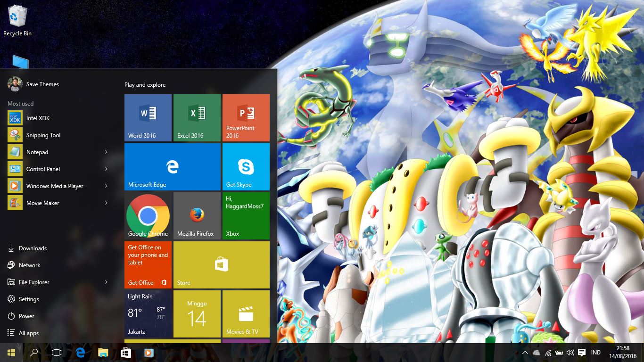
Task: Launch the Google Chrome tile
Action: 148,216
